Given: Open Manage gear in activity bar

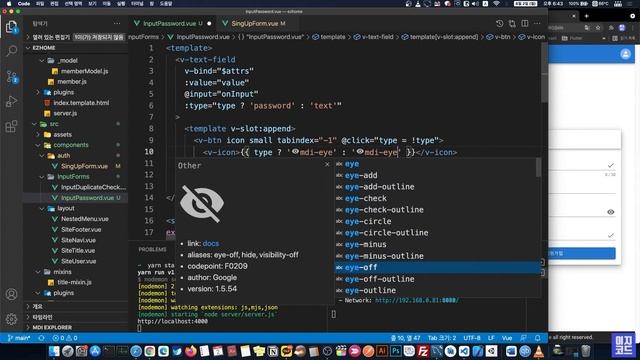Looking at the screenshot, I should point(11,319).
